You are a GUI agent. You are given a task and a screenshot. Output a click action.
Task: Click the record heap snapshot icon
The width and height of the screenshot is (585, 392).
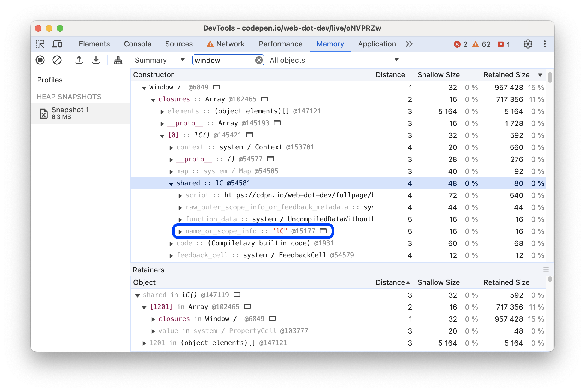tap(41, 60)
